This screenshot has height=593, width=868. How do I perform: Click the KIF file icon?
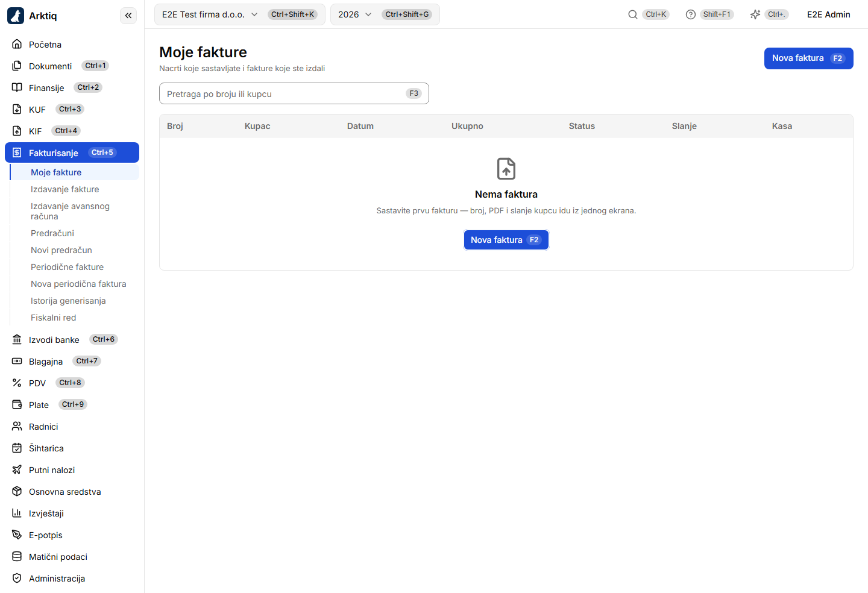pyautogui.click(x=17, y=131)
